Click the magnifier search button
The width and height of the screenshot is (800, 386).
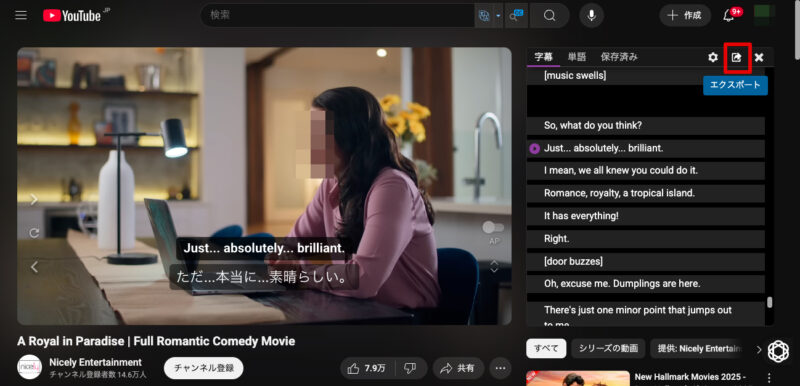pos(549,16)
